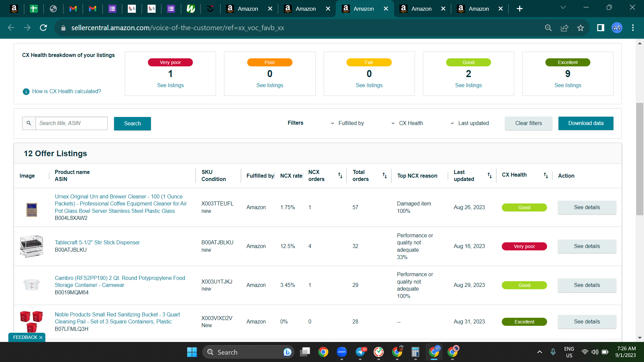The width and height of the screenshot is (644, 362).
Task: Open the Calculator taskbar app
Action: point(415,352)
